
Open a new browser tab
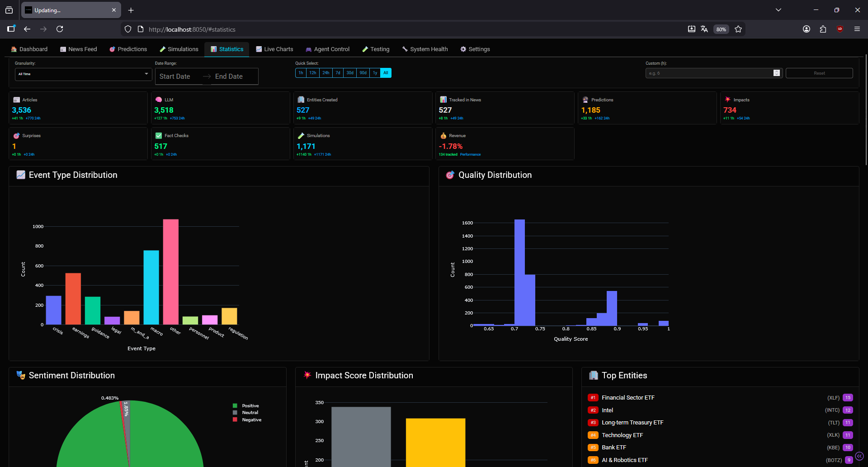pos(131,10)
